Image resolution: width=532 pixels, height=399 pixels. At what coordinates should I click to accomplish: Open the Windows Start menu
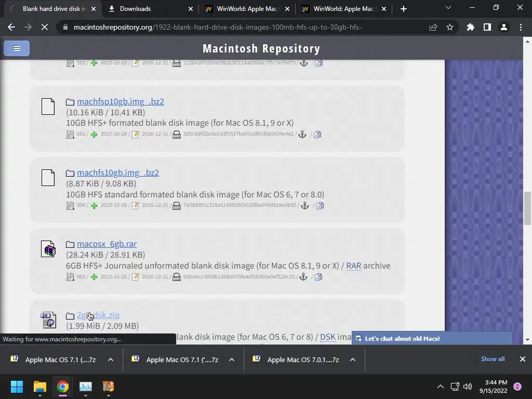point(17,387)
